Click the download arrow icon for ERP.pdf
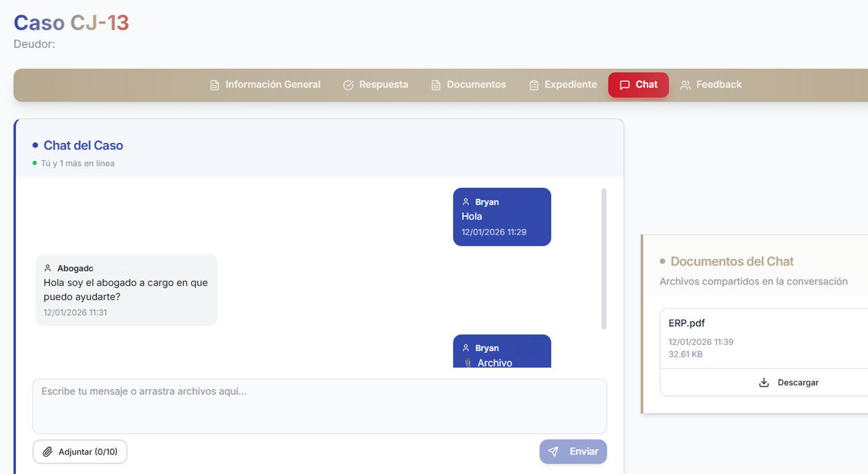This screenshot has width=868, height=474. click(x=764, y=382)
